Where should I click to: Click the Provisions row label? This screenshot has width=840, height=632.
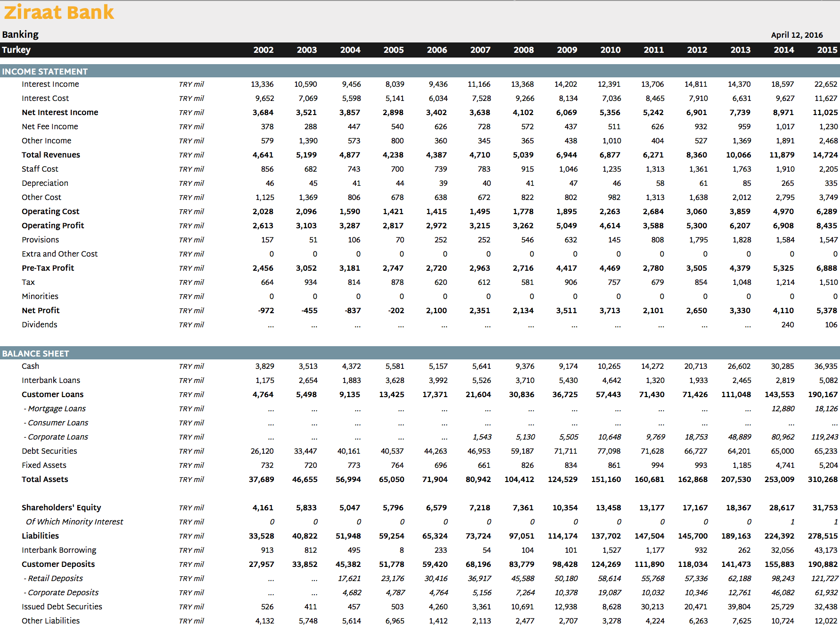(x=41, y=240)
